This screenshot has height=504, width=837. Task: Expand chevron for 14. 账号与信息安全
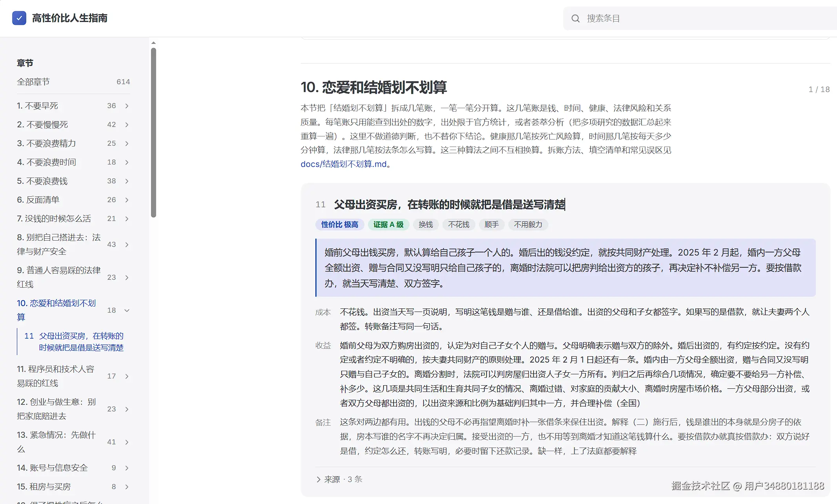[x=127, y=468]
